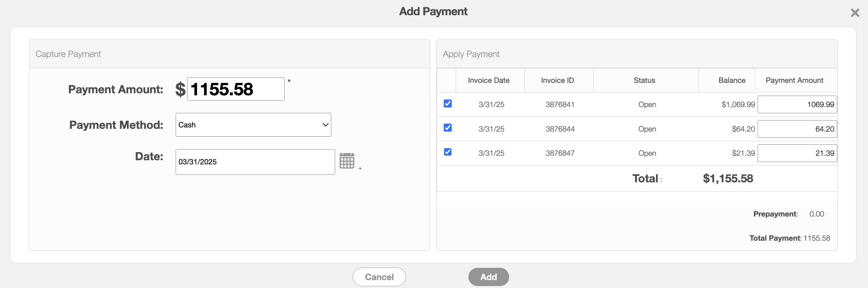Image resolution: width=868 pixels, height=288 pixels.
Task: Click the Balance column header
Action: pos(732,80)
